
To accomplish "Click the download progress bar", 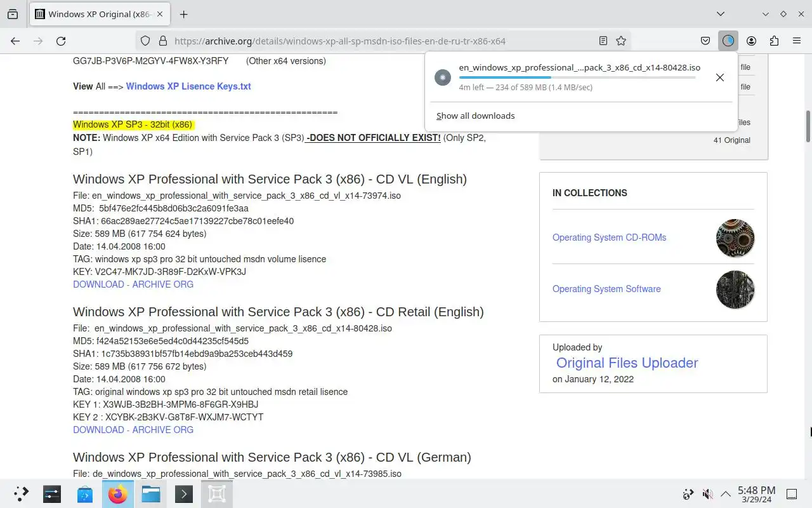I will 577,77.
